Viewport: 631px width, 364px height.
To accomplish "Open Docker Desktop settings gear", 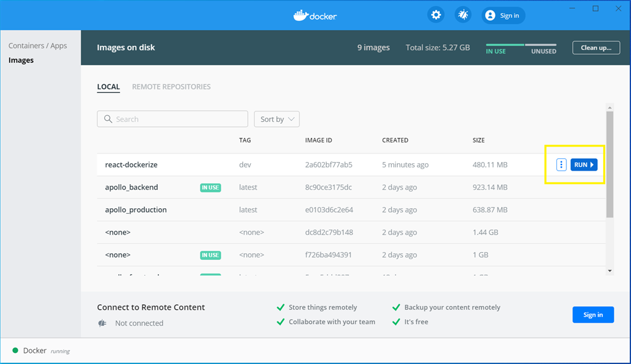I will pyautogui.click(x=436, y=14).
